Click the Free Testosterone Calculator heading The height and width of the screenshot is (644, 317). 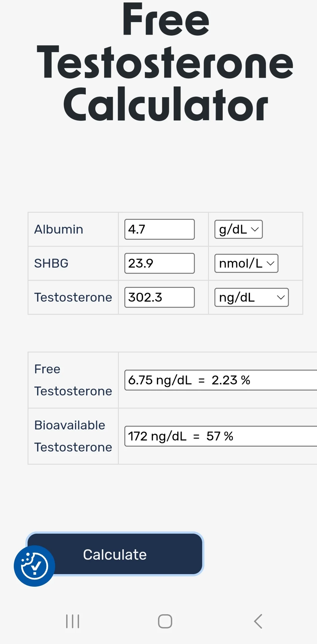(x=165, y=63)
